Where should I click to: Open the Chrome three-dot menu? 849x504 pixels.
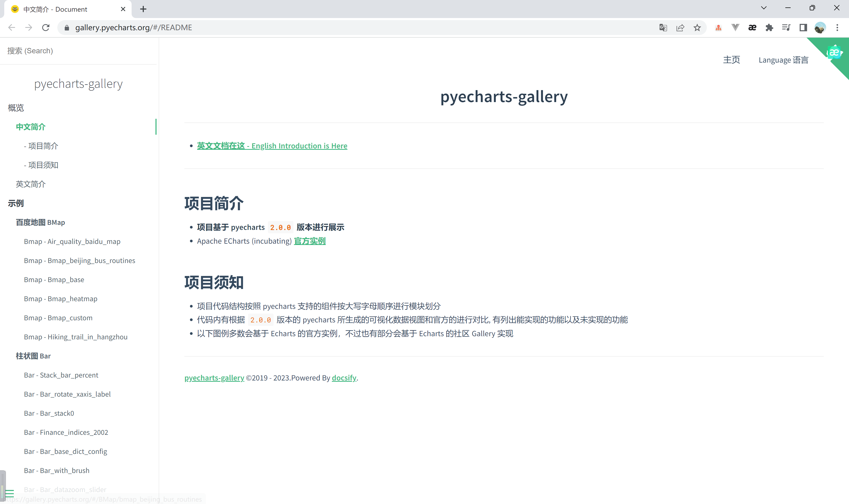pos(837,28)
